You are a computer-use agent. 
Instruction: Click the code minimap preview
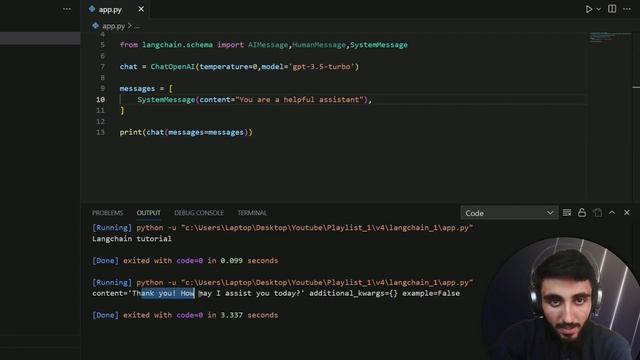(609, 37)
